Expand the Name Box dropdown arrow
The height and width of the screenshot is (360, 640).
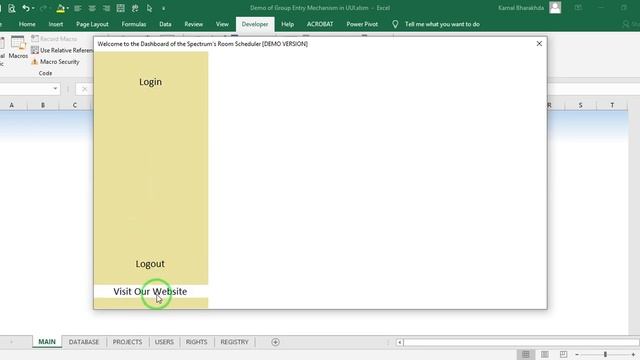pyautogui.click(x=55, y=89)
